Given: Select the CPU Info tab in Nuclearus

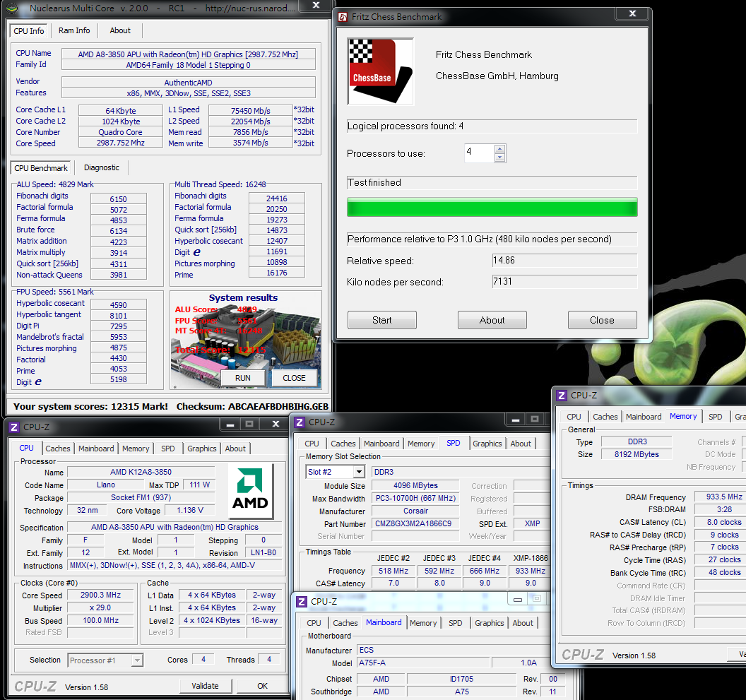Looking at the screenshot, I should [28, 31].
